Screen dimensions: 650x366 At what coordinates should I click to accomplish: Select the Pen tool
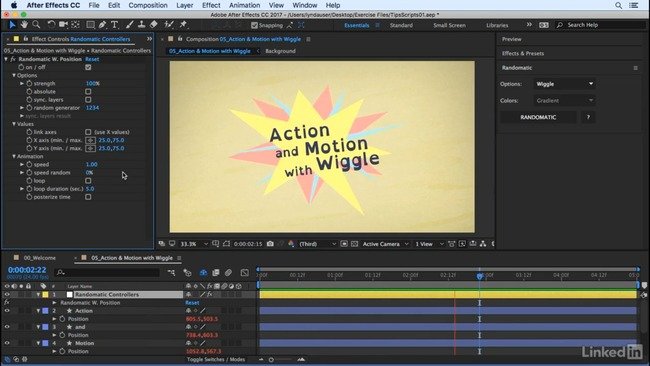(x=102, y=25)
